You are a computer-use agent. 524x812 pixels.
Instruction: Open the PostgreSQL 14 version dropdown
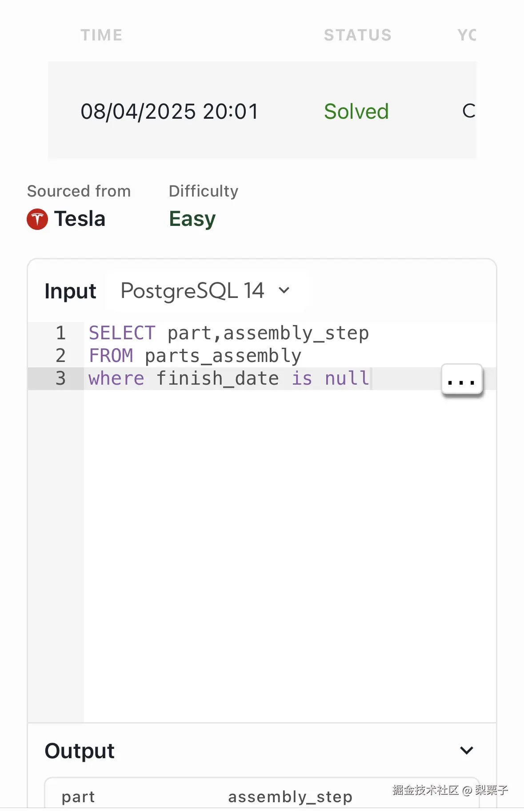(x=205, y=291)
